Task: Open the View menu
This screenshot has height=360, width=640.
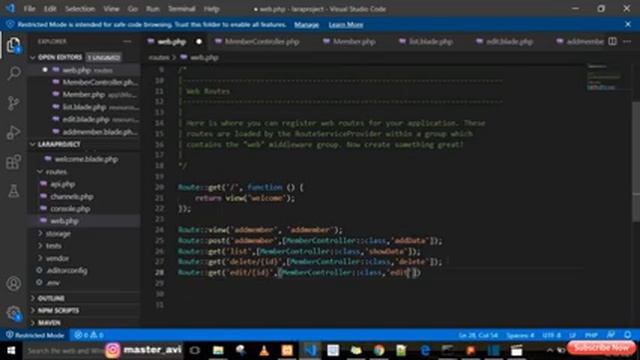Action: click(x=111, y=9)
